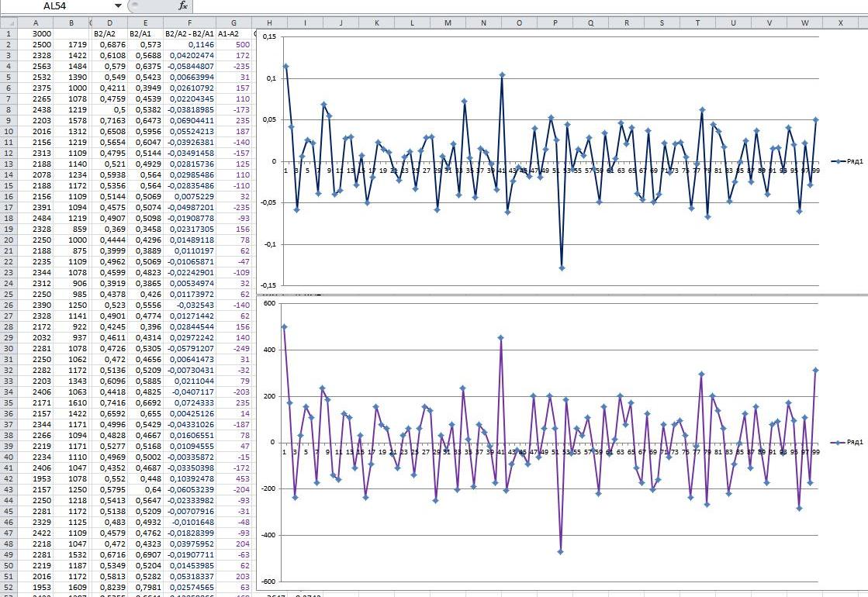Click the lowest data point in upper chart

click(x=562, y=267)
